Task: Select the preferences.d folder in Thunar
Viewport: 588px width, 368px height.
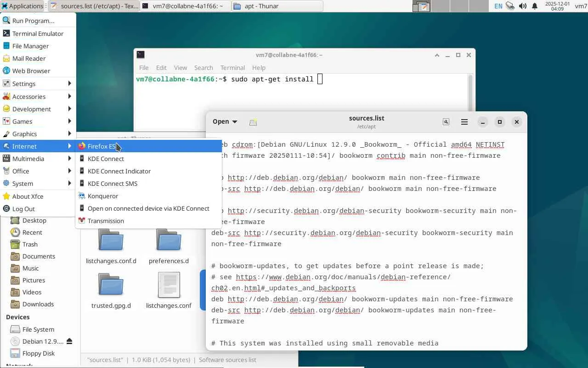Action: (x=169, y=246)
